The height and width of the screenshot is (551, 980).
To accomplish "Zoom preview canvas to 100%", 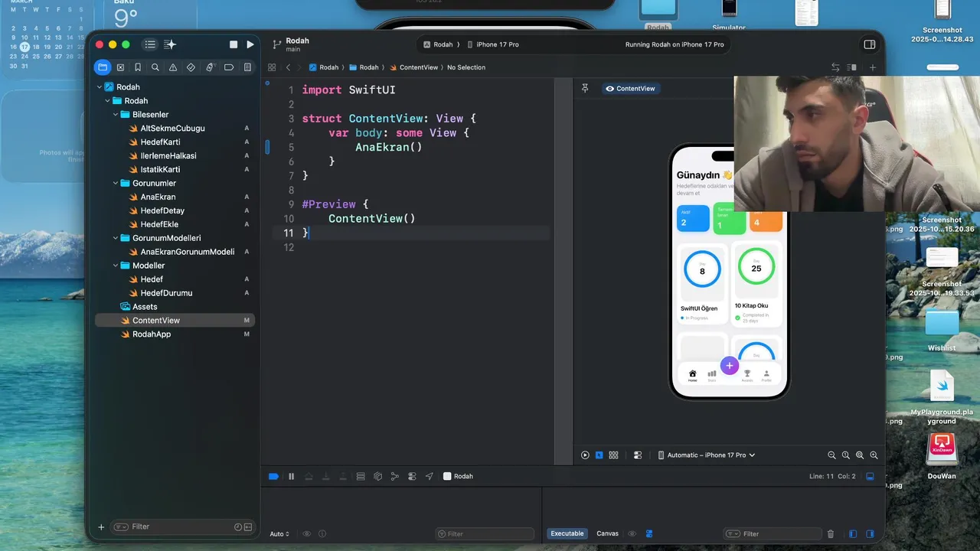I will (846, 455).
